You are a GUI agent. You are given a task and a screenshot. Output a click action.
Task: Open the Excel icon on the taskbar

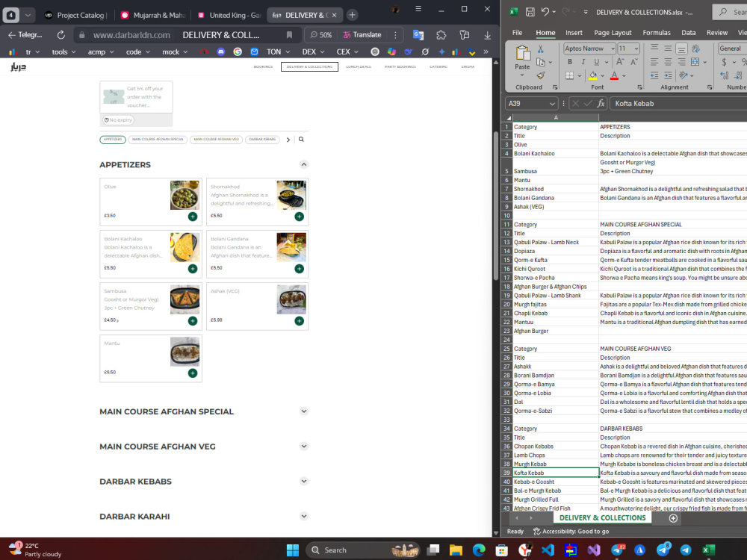pos(709,550)
